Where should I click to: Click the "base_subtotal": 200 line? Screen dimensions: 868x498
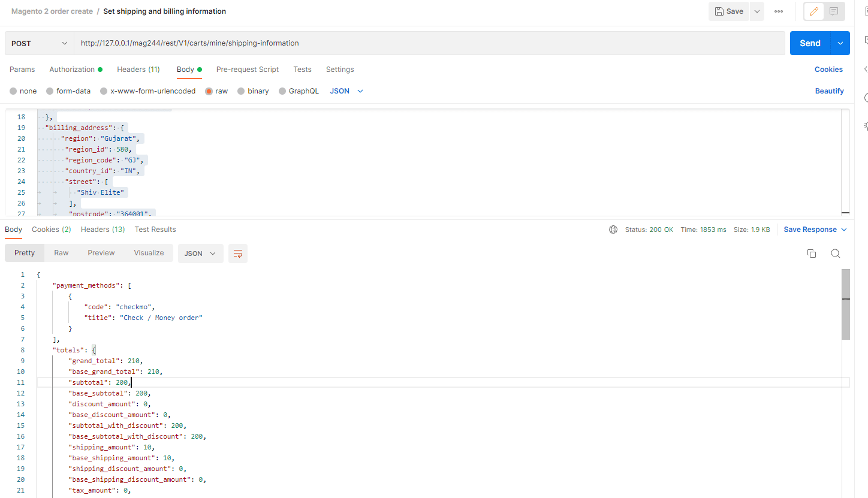click(x=110, y=393)
